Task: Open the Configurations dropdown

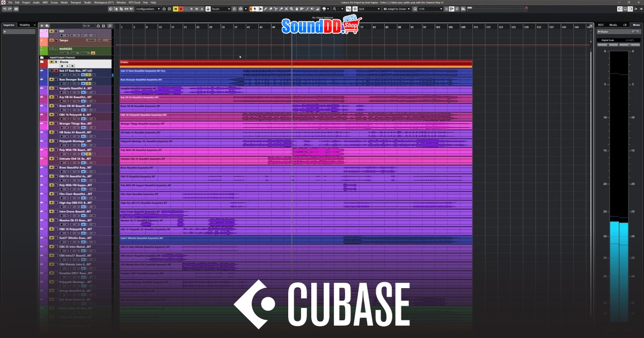Action: [x=148, y=9]
